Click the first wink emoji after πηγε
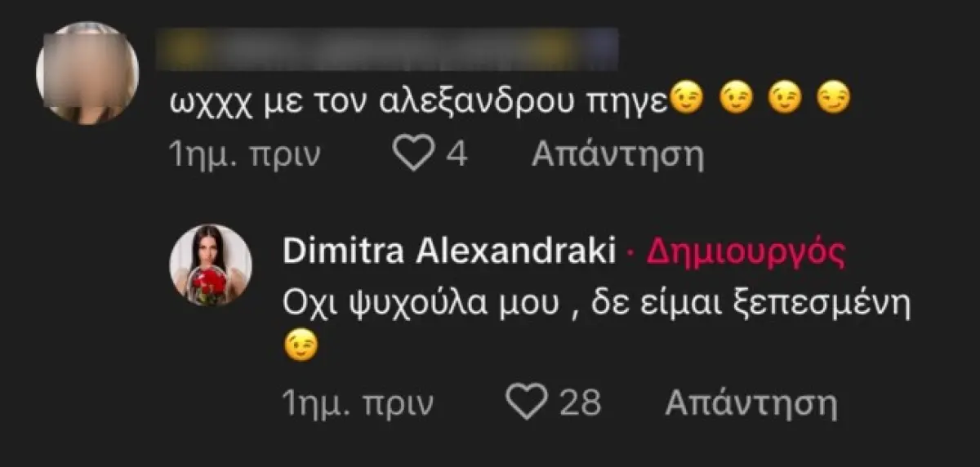Image resolution: width=980 pixels, height=467 pixels. [x=686, y=100]
